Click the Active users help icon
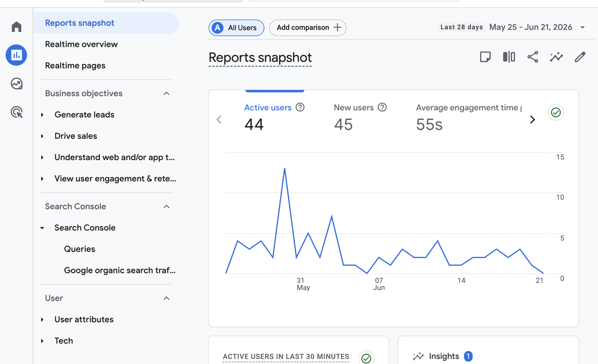Screen dimensions: 598x364 (x=300, y=107)
